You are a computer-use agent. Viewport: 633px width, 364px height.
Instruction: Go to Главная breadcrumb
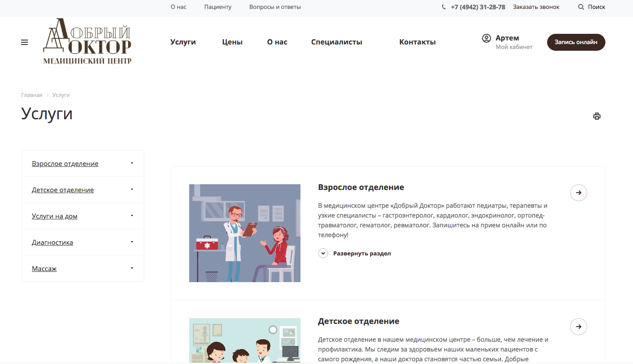(32, 95)
